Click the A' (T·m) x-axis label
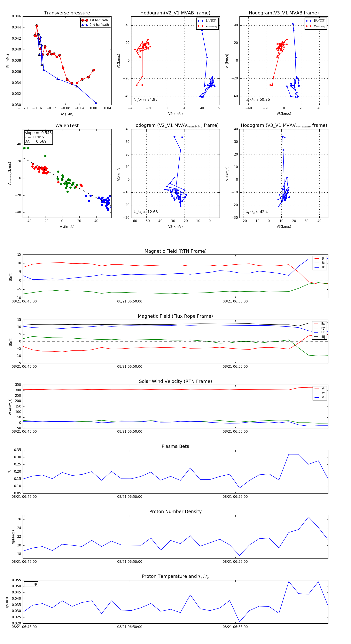Screen dimensions: 351x644 [67, 114]
